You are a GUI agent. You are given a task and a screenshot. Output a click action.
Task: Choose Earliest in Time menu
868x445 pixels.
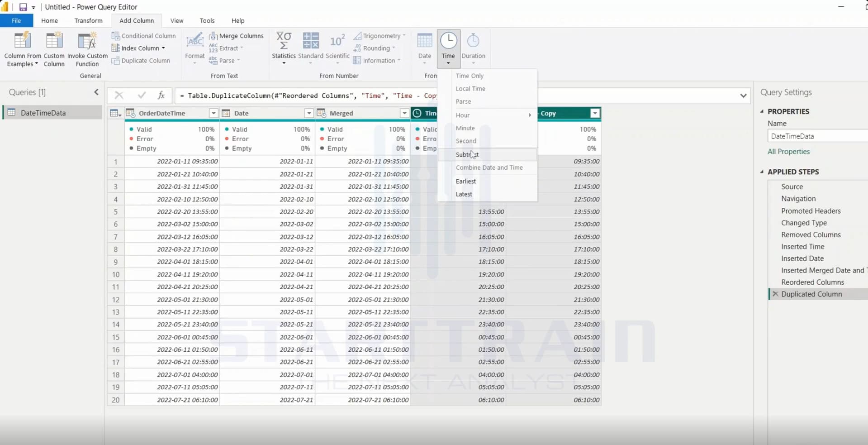[487, 181]
